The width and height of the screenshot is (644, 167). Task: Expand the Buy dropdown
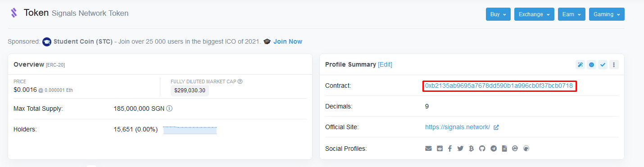pyautogui.click(x=498, y=14)
